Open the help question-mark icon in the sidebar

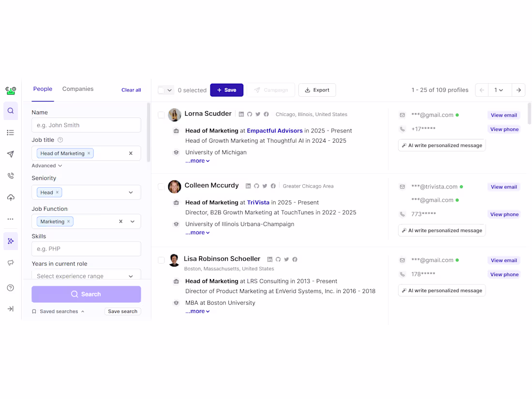(x=11, y=288)
